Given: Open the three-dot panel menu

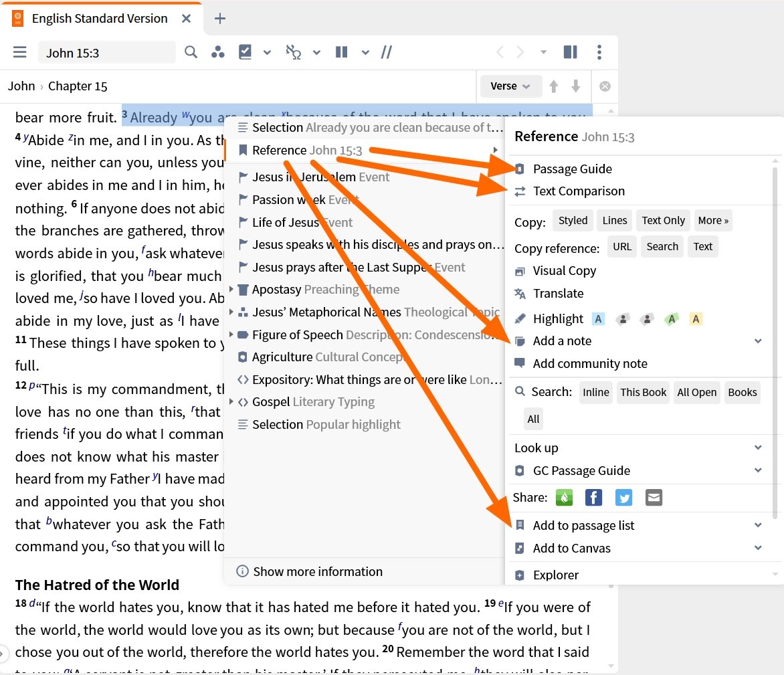Looking at the screenshot, I should 599,52.
